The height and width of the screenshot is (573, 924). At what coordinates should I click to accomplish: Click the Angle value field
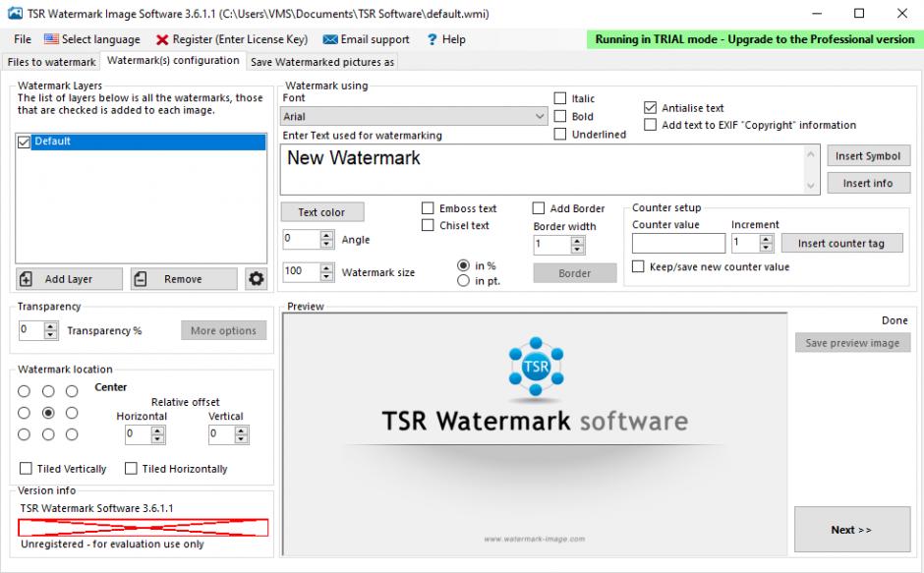(x=301, y=240)
